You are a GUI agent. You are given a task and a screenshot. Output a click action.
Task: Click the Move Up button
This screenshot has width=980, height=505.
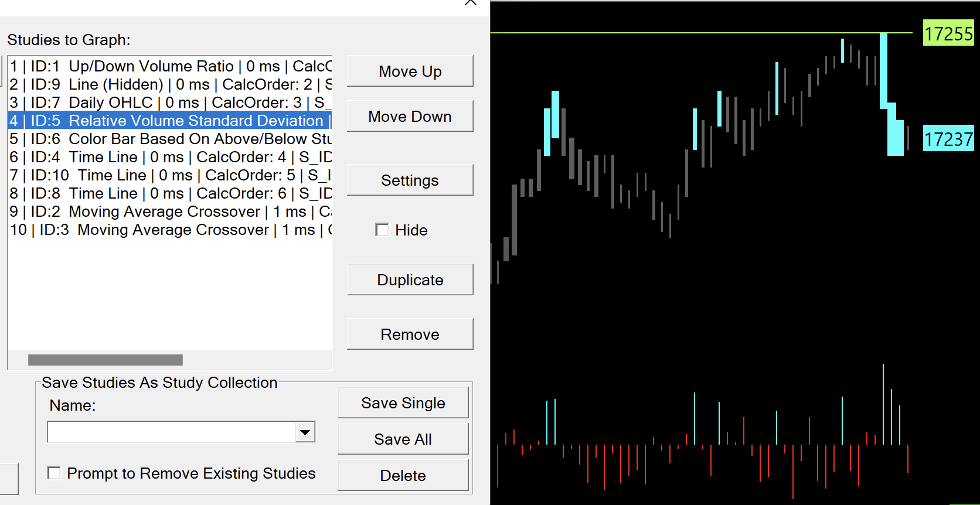pyautogui.click(x=410, y=71)
